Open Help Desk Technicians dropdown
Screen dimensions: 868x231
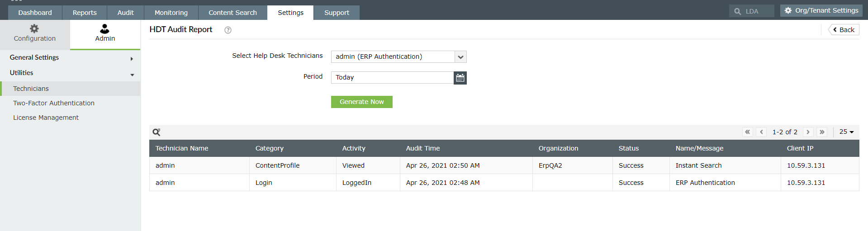click(x=460, y=57)
